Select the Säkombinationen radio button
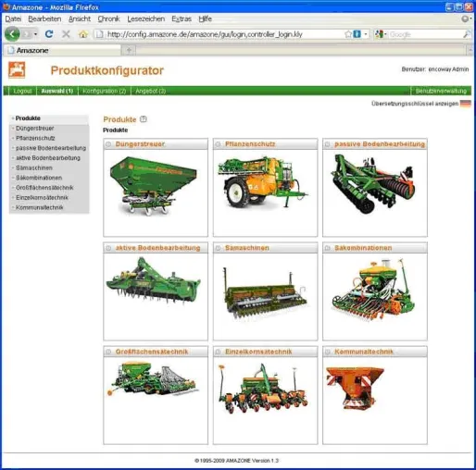This screenshot has height=470, width=476. [328, 248]
